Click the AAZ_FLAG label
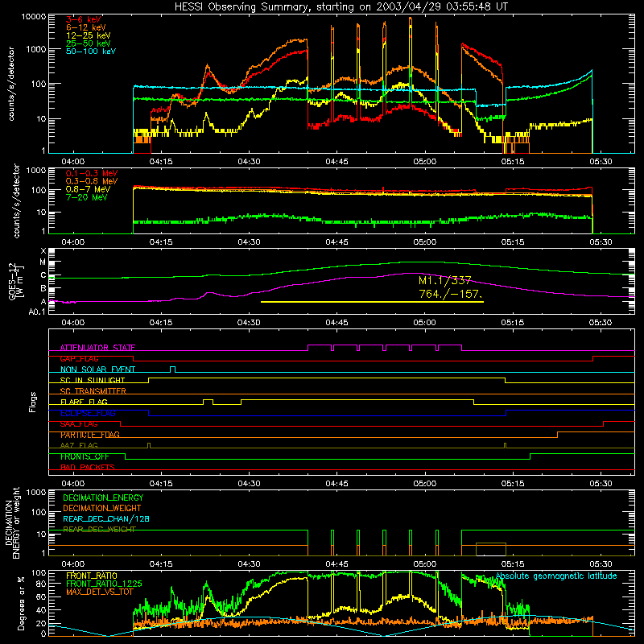 click(79, 445)
